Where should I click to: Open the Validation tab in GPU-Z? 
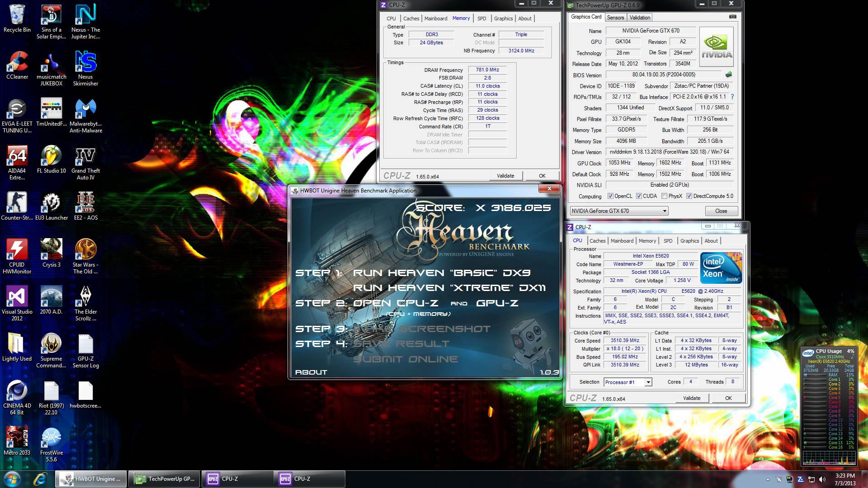point(640,18)
